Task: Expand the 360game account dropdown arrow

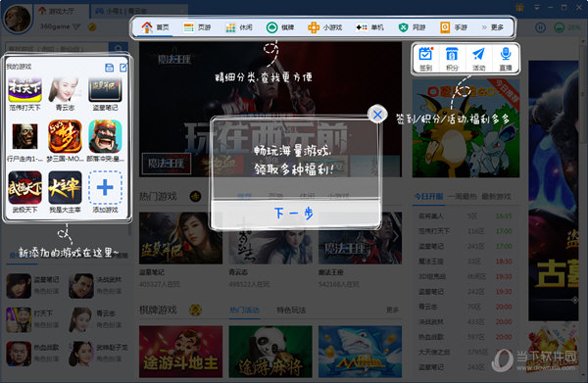Action: coord(76,26)
